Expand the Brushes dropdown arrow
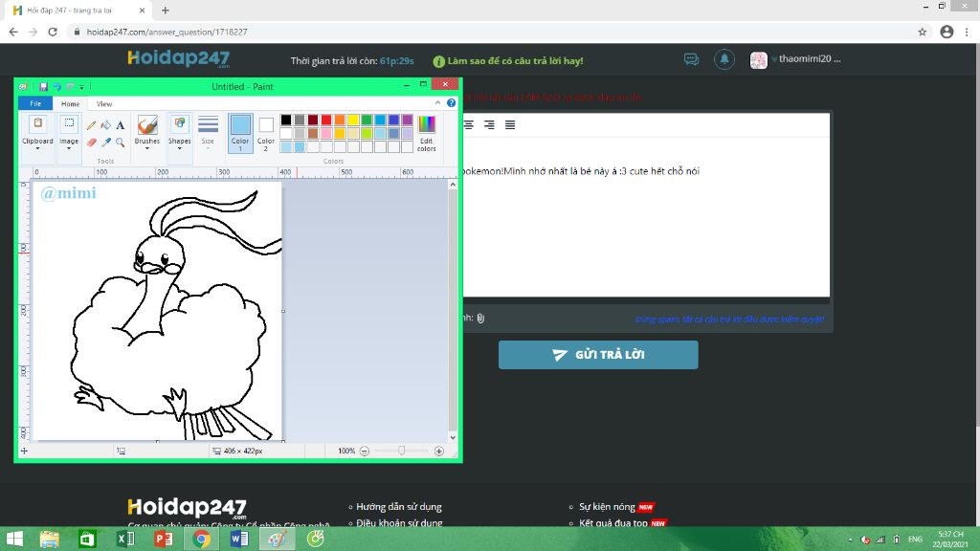This screenshot has height=551, width=980. (x=147, y=148)
